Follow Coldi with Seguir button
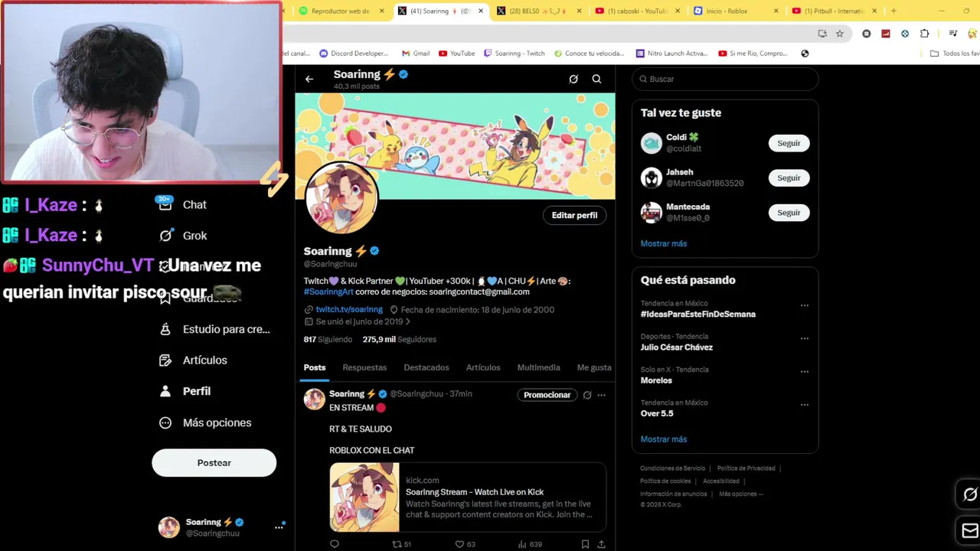This screenshot has width=980, height=551. point(789,143)
